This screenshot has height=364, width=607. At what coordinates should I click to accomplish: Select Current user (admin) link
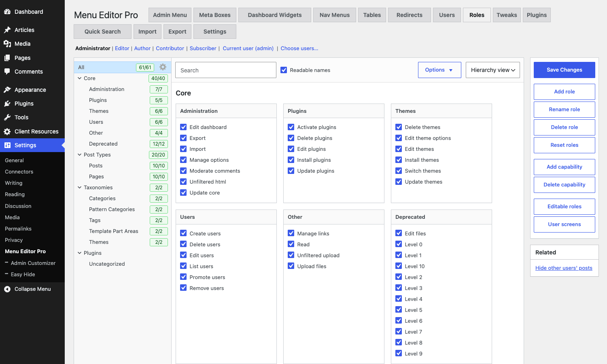pyautogui.click(x=248, y=48)
